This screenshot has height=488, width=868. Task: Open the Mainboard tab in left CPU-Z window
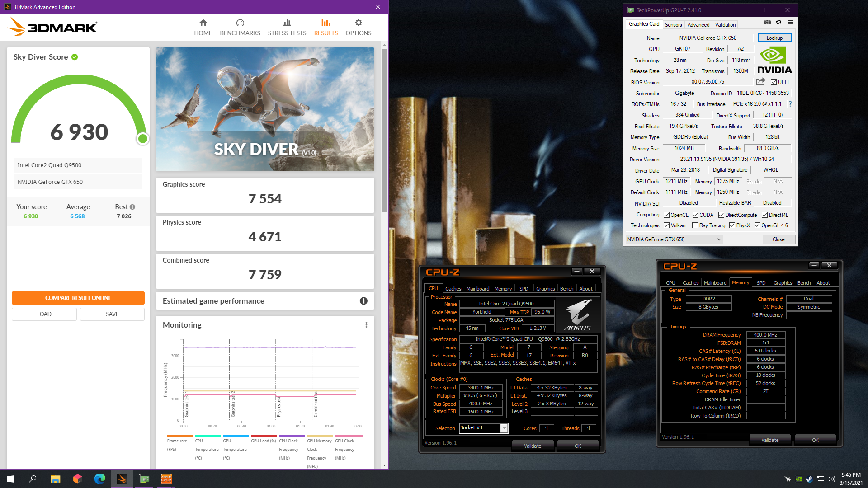click(x=478, y=289)
